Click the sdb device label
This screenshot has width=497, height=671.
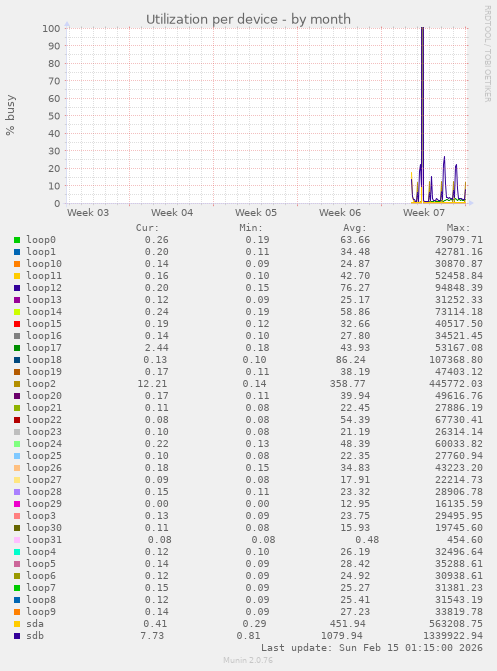click(x=35, y=636)
